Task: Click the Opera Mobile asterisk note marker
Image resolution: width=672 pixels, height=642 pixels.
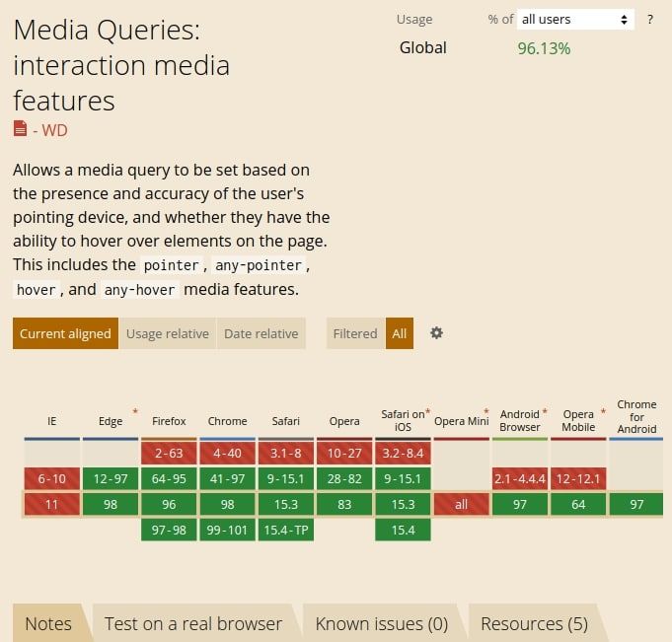Action: (603, 411)
